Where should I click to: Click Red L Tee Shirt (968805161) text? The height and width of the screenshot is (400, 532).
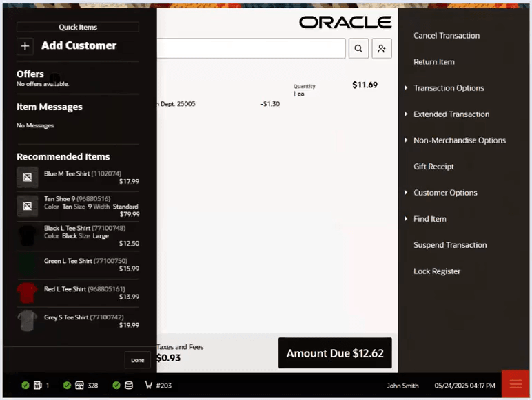tap(85, 289)
